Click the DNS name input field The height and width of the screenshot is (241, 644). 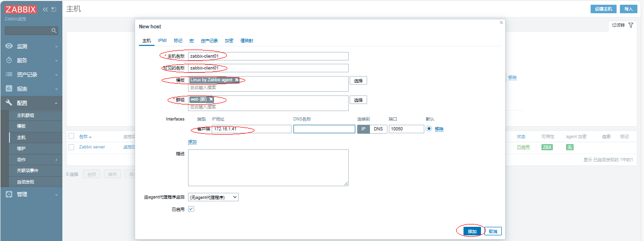click(324, 129)
